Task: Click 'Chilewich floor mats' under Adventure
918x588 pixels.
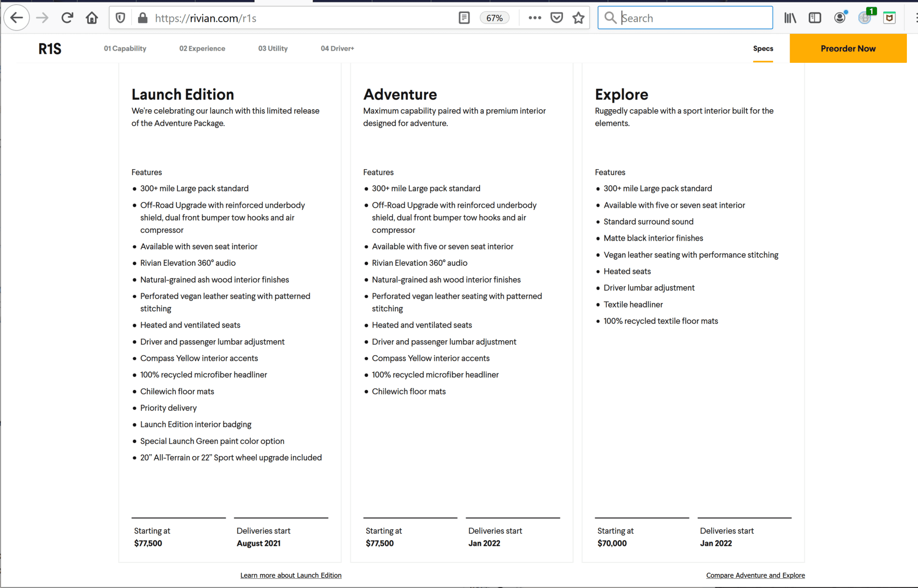Action: (x=409, y=391)
